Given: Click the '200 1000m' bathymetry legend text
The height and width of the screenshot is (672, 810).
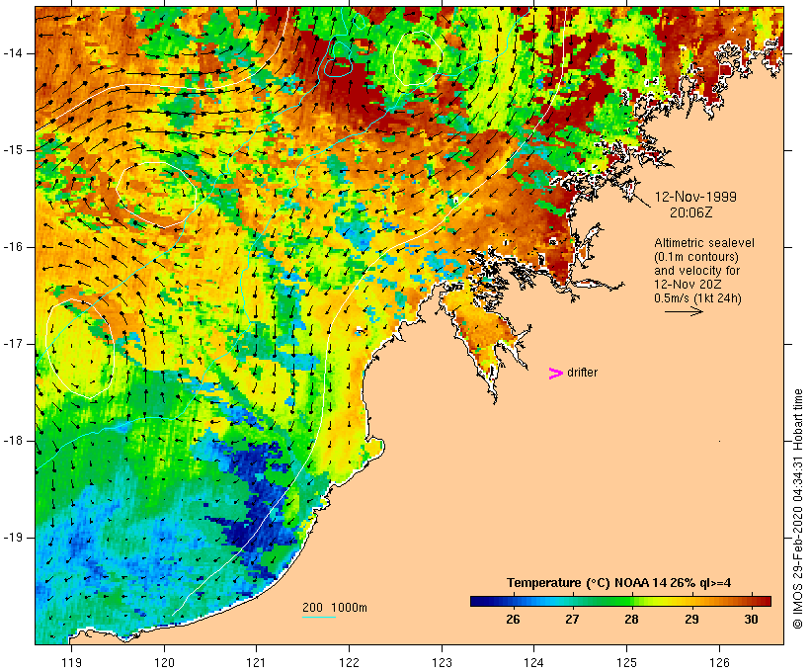Looking at the screenshot, I should point(335,608).
